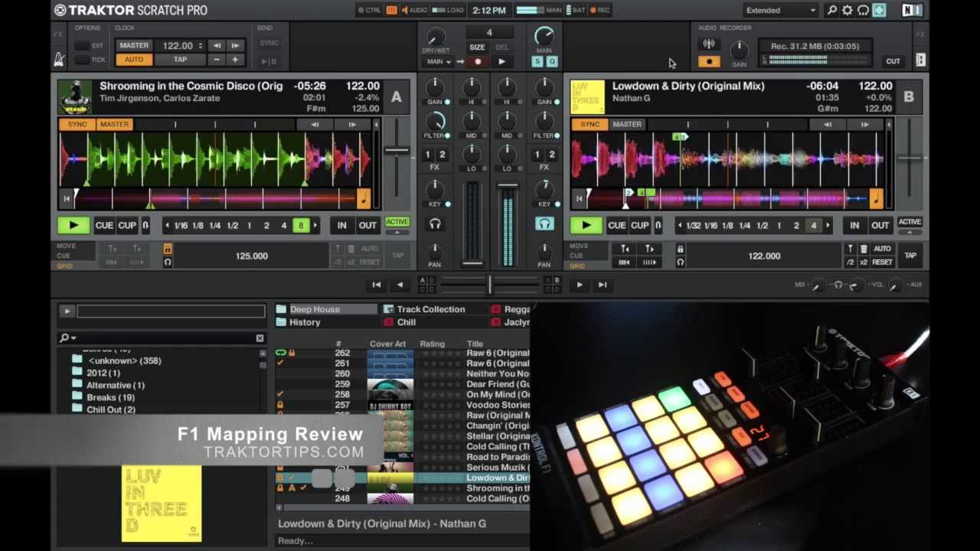Click the metronome icon on left panel edge
This screenshot has width=980, height=551.
(x=59, y=60)
